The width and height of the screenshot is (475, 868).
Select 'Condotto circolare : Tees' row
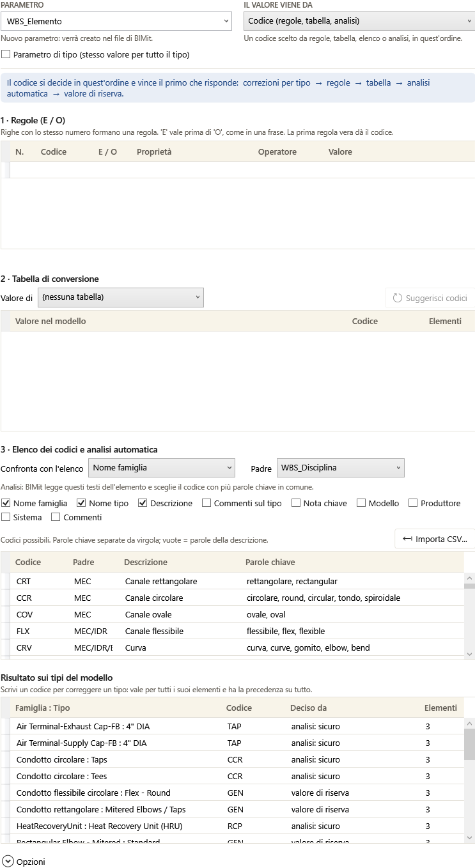tap(238, 777)
